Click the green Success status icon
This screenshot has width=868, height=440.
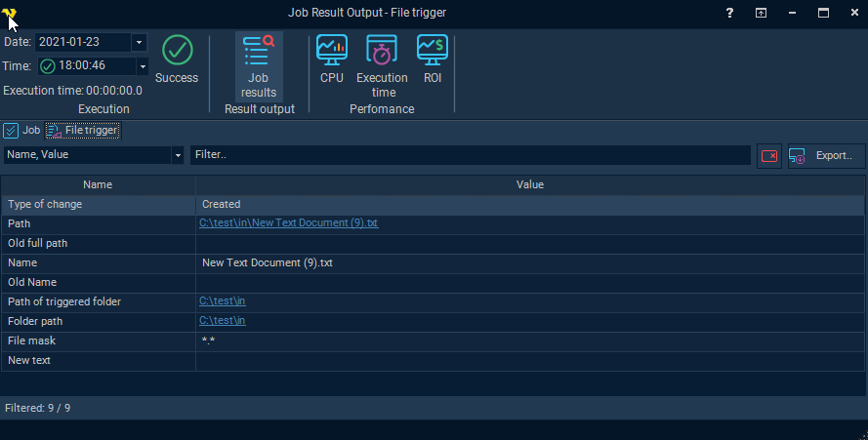point(177,51)
